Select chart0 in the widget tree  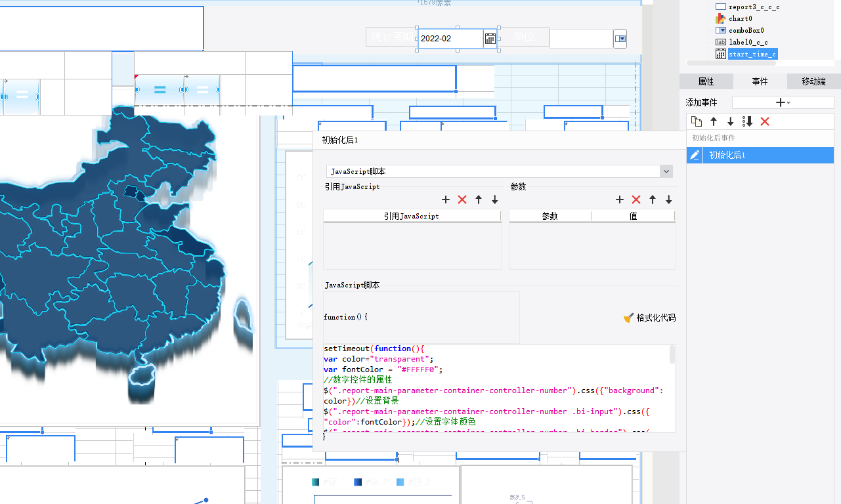coord(741,18)
